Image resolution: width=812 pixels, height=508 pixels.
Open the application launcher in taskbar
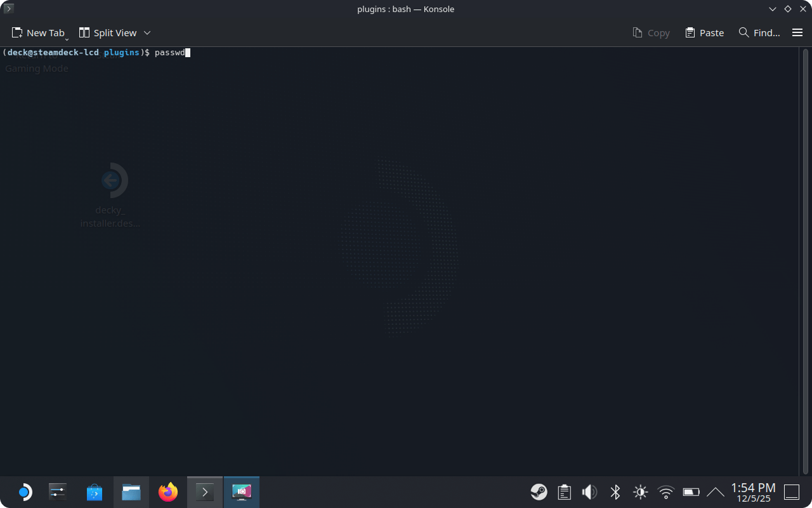point(23,492)
